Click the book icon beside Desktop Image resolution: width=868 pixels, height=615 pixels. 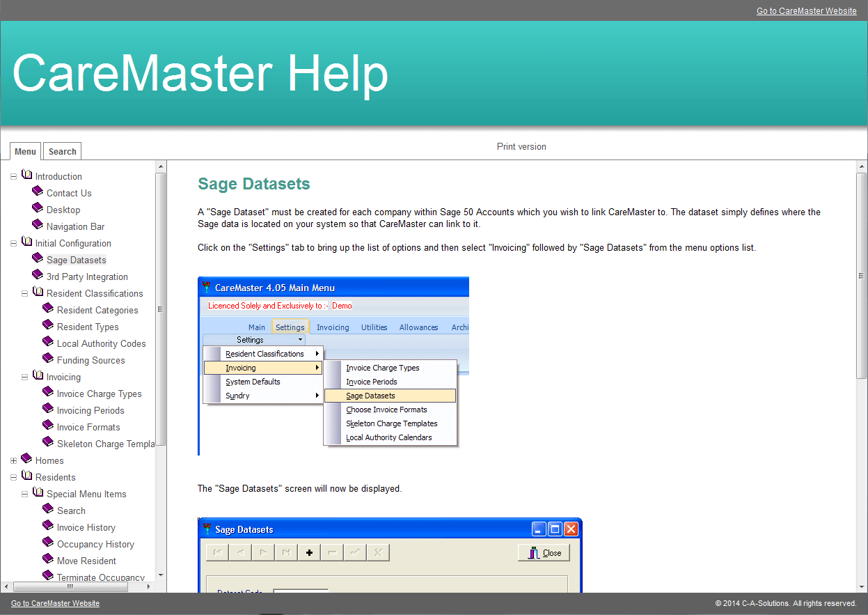click(x=38, y=208)
